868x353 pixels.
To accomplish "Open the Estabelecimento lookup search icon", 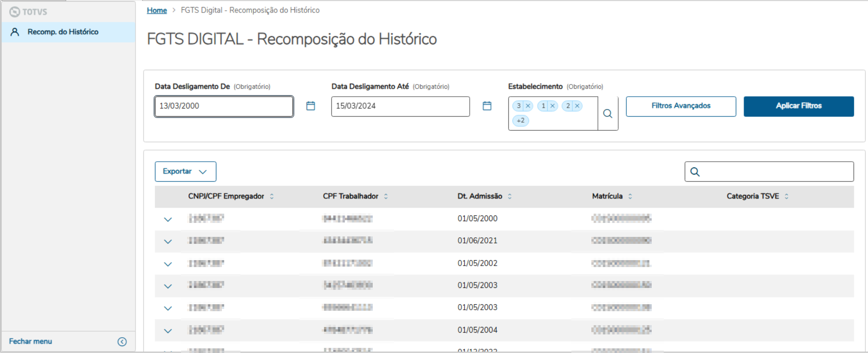I will 608,113.
